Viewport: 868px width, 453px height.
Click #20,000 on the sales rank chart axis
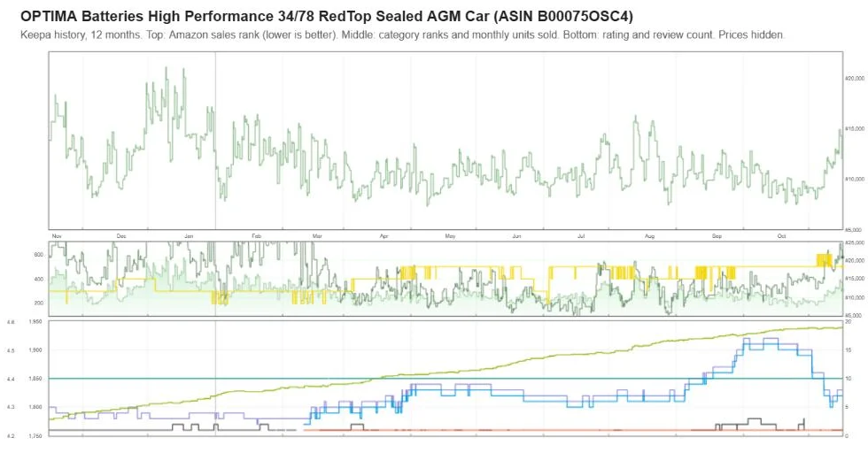click(x=854, y=79)
